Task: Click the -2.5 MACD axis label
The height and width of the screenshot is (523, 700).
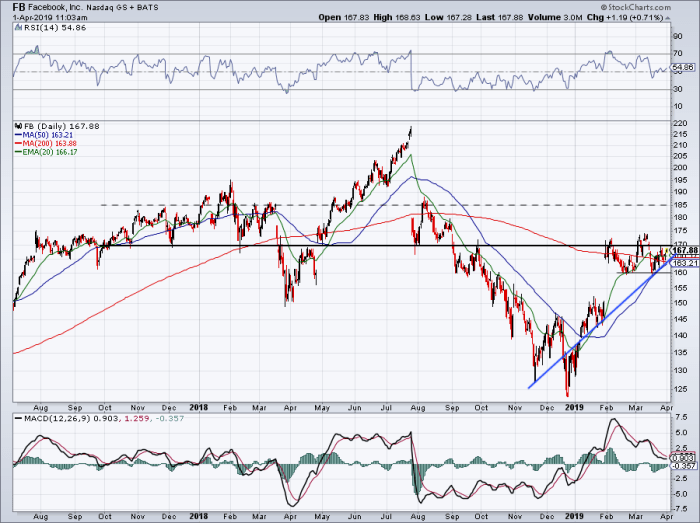Action: (x=680, y=479)
